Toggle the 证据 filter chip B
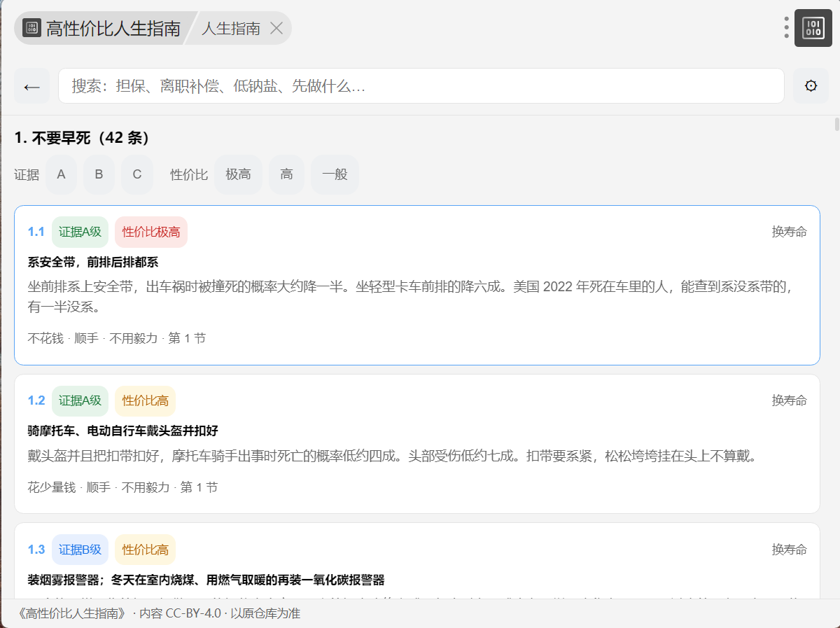 point(99,174)
